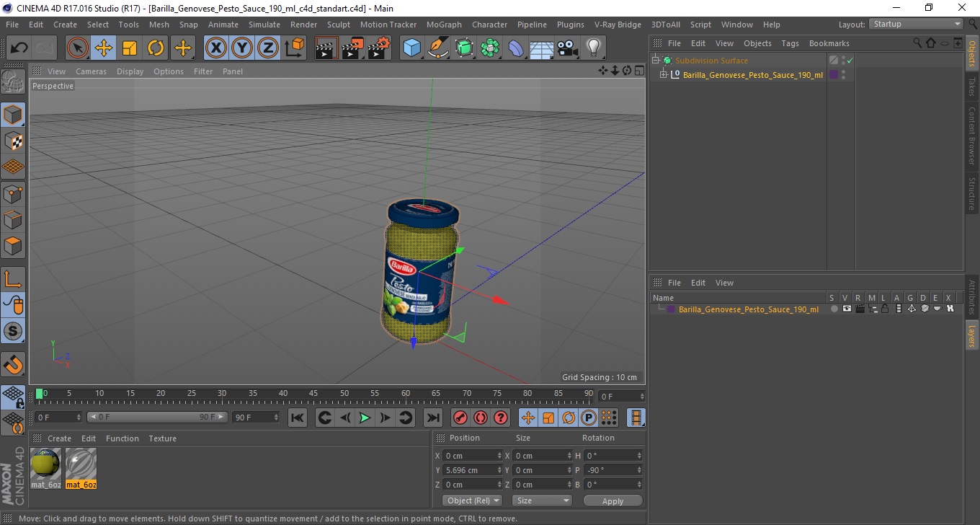Open Edit Render Settings gear clapperboard
The image size is (980, 525).
(378, 48)
